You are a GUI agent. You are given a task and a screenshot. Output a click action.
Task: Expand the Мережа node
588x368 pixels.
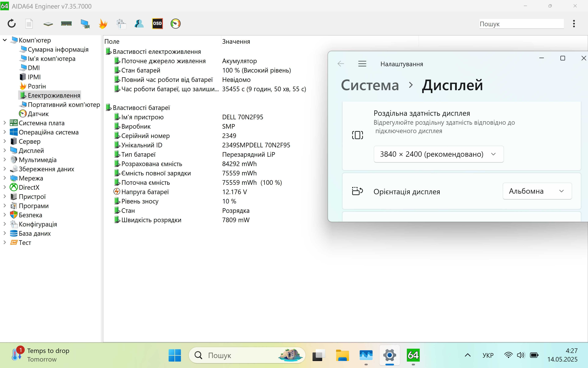point(5,178)
